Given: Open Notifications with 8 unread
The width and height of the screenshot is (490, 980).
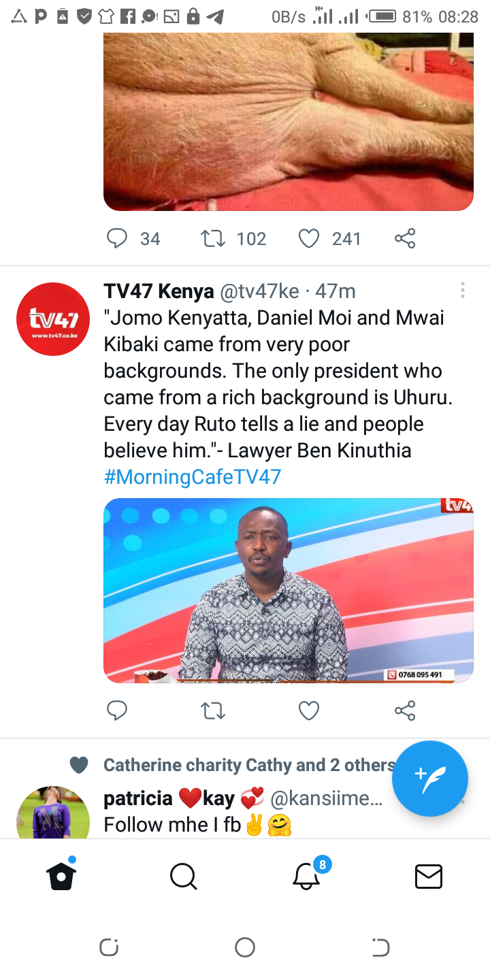Looking at the screenshot, I should pyautogui.click(x=308, y=875).
